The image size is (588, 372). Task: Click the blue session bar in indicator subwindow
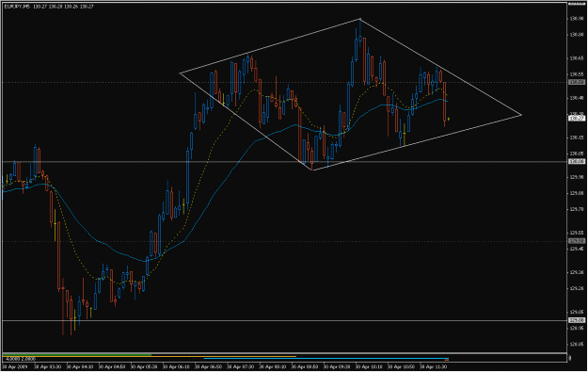click(326, 359)
